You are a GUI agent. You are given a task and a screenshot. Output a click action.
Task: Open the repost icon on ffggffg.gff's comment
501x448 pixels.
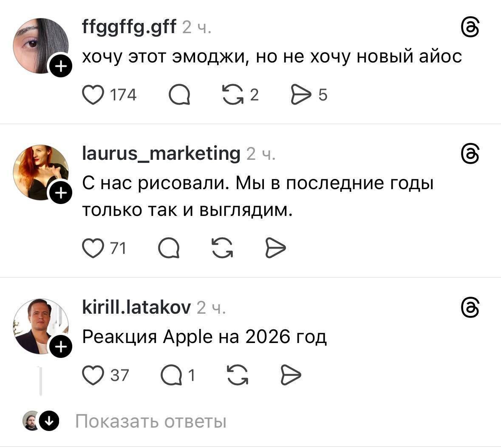(x=233, y=94)
